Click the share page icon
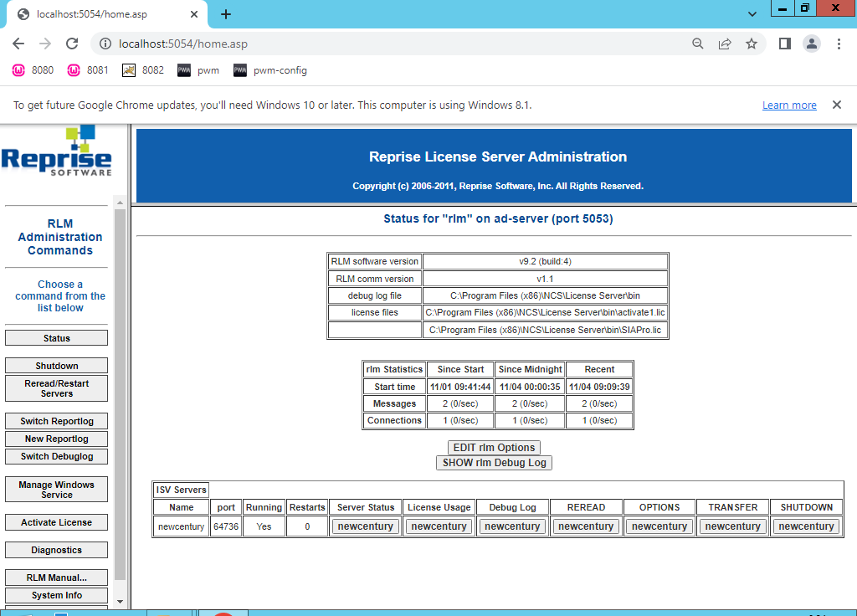The image size is (857, 616). (x=725, y=44)
